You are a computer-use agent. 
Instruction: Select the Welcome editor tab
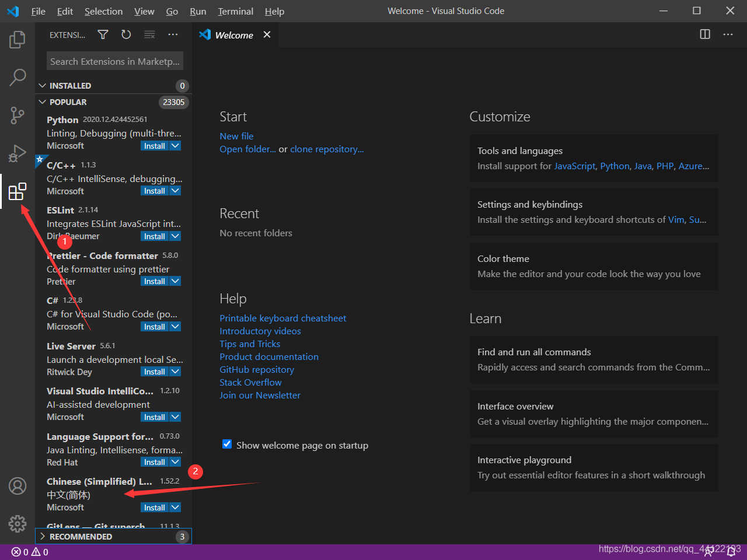point(236,35)
